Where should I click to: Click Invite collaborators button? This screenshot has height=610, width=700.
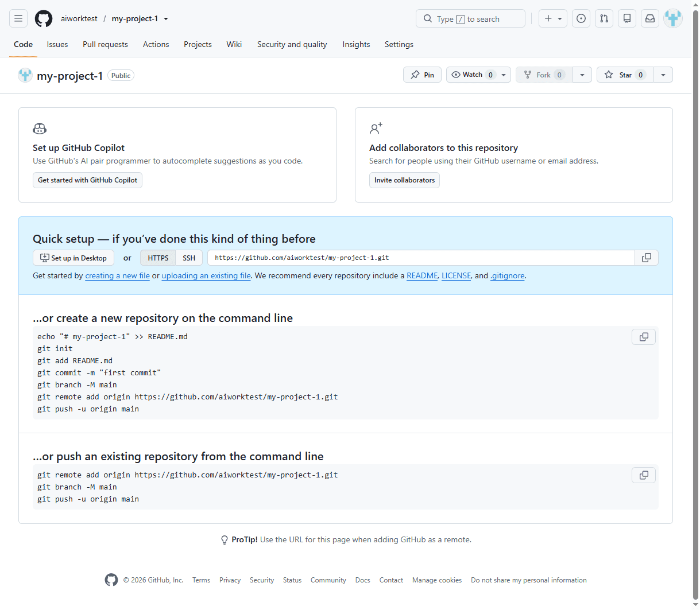pyautogui.click(x=404, y=180)
